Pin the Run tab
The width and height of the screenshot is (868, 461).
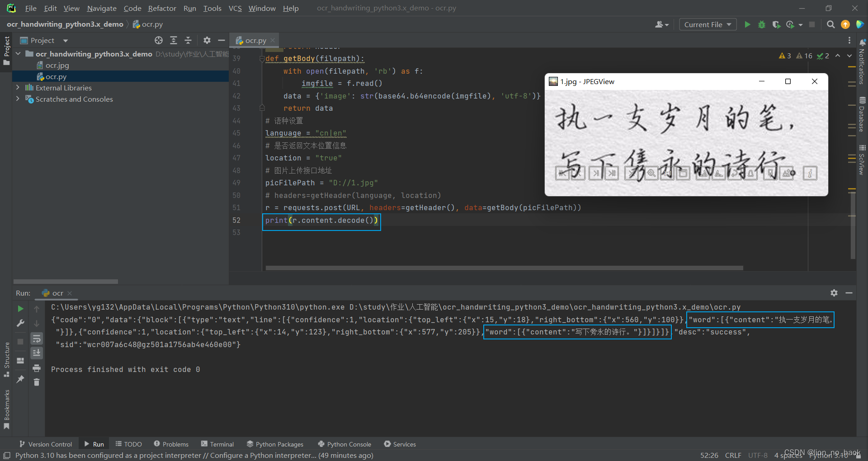[20, 379]
